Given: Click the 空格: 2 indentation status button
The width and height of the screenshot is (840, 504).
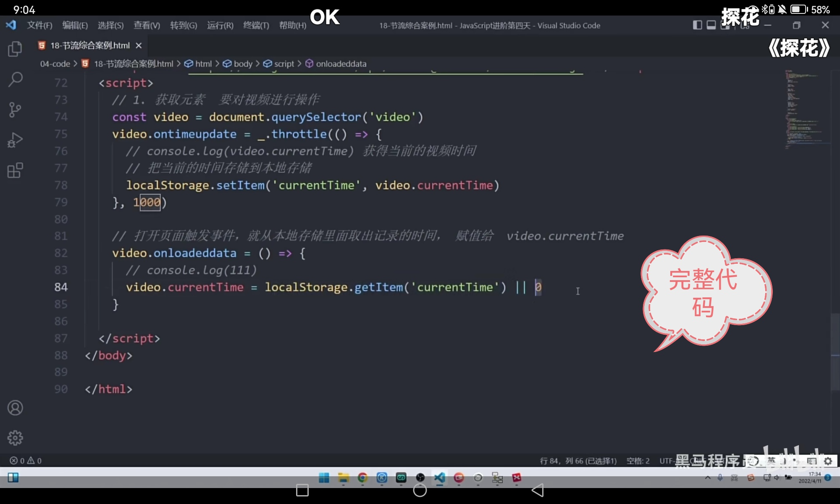Looking at the screenshot, I should pyautogui.click(x=638, y=461).
